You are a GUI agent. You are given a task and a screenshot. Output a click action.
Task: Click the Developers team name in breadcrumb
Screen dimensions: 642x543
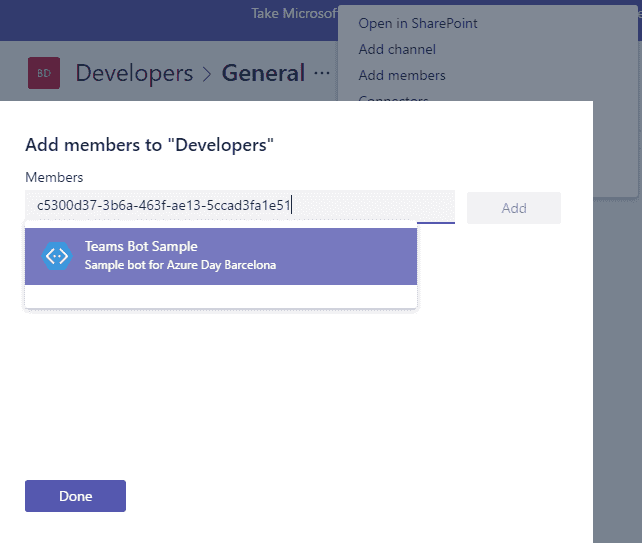[x=134, y=73]
